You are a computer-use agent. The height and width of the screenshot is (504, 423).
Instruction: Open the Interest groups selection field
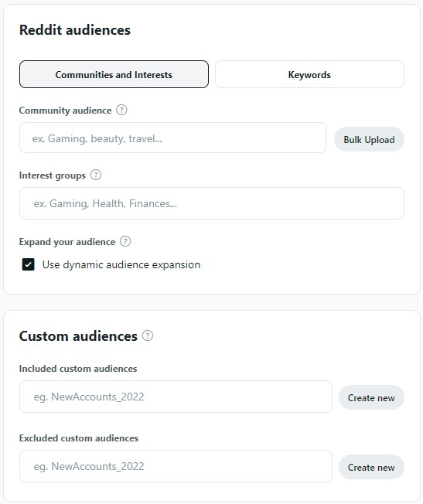(212, 203)
